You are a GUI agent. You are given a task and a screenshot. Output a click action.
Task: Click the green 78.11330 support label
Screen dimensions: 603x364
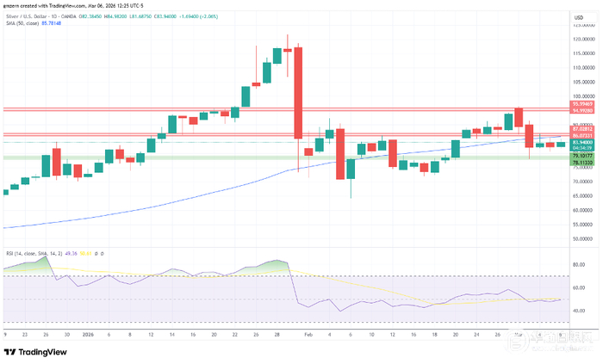click(x=582, y=163)
